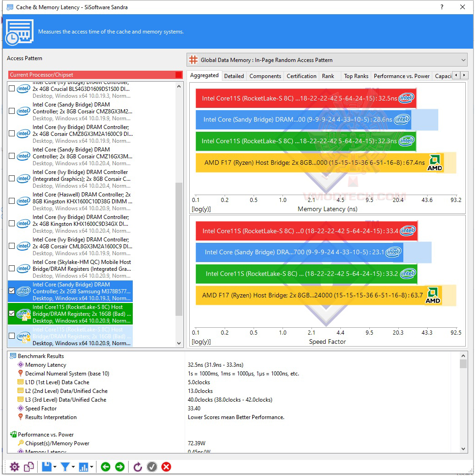475x476 pixels.
Task: Select the Top Ranks tab
Action: click(x=356, y=76)
